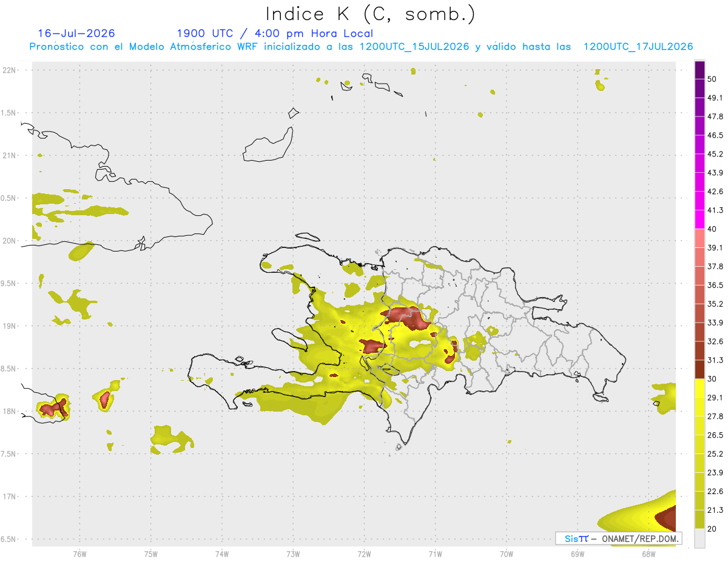
Task: Click the "23.9" colour scale label
Action: pyautogui.click(x=715, y=473)
